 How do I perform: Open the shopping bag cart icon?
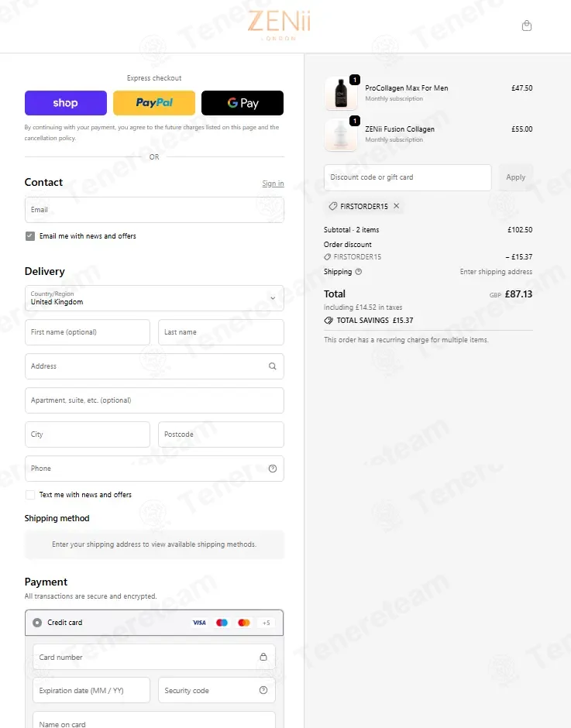[x=527, y=26]
